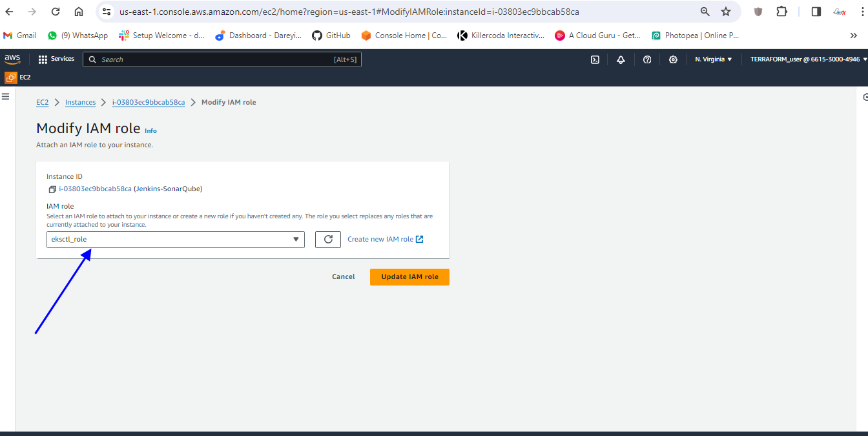Click the EC2 service shortcut icon
This screenshot has width=868, height=436.
pos(11,78)
